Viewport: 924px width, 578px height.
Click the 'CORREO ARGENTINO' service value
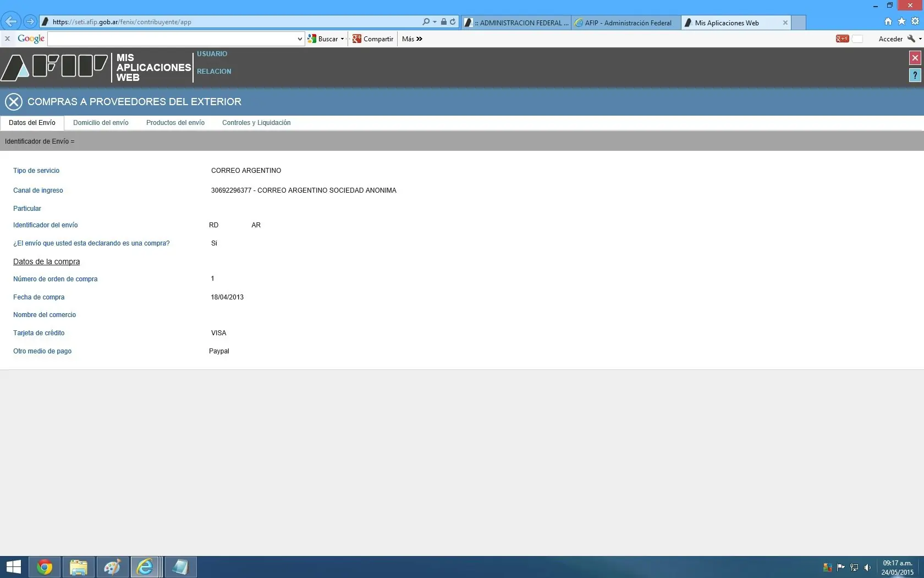pyautogui.click(x=246, y=171)
